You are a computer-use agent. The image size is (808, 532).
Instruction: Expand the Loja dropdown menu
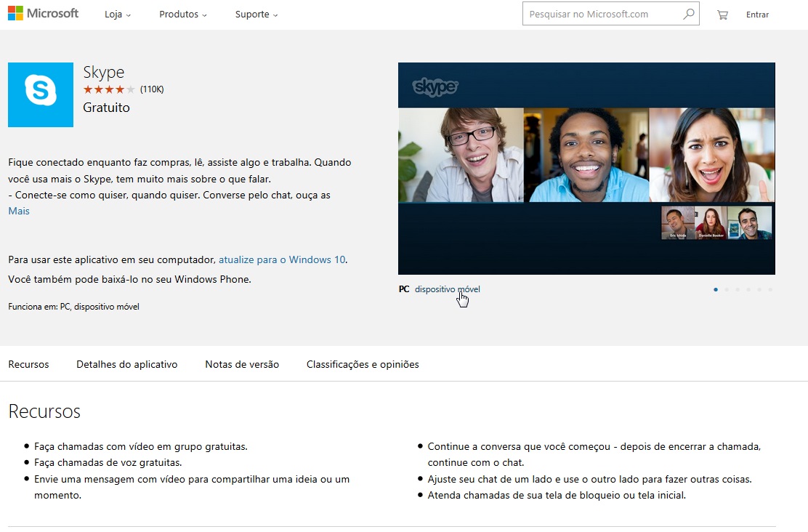click(x=118, y=15)
